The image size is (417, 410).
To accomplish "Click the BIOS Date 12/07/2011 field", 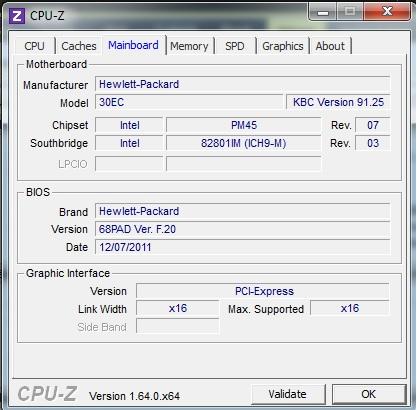I will click(242, 247).
